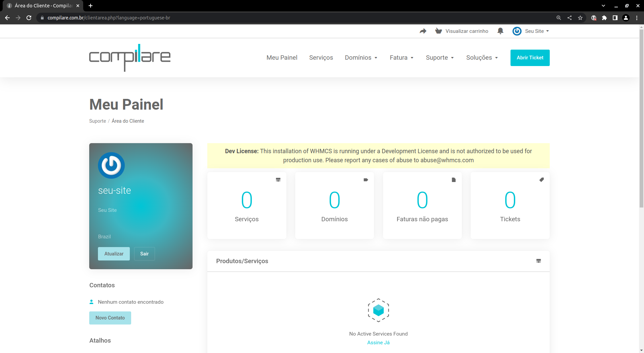
Task: Click Nenhum contato encontrado text
Action: (130, 302)
